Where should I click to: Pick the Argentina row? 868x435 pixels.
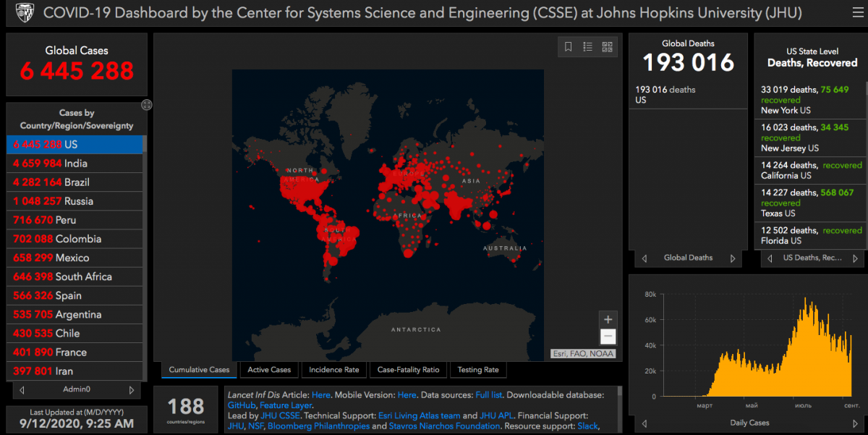[75, 314]
